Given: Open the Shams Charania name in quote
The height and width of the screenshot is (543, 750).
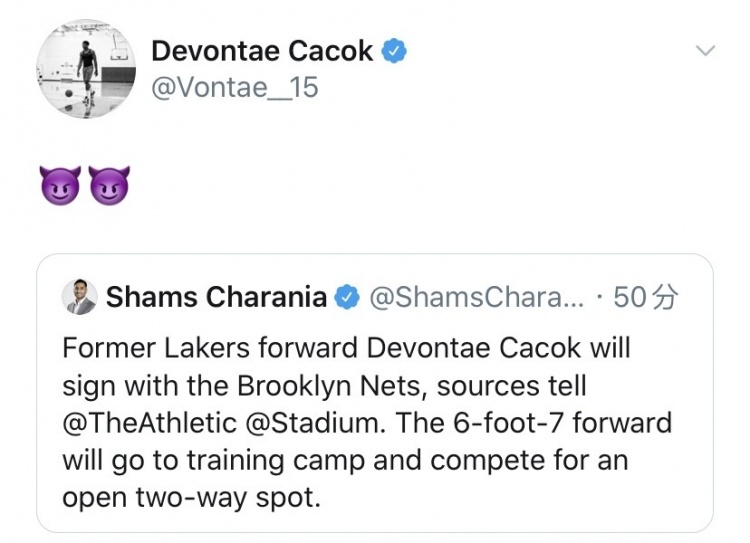Looking at the screenshot, I should (x=216, y=297).
